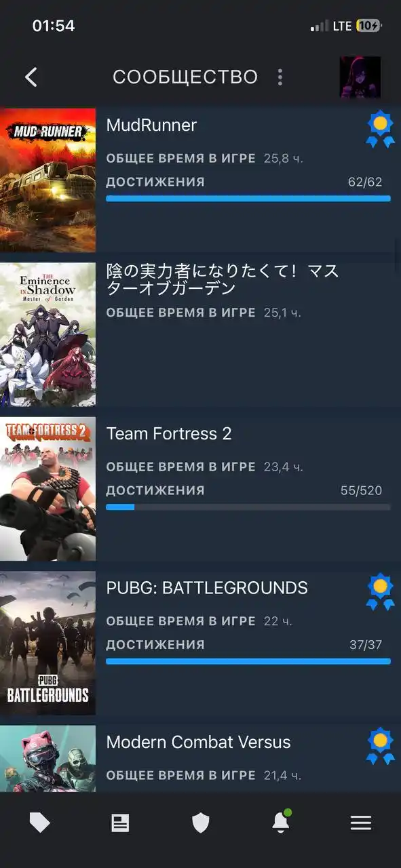401x868 pixels.
Task: Tap the PUBG perfect-game ribbon badge
Action: tap(380, 593)
